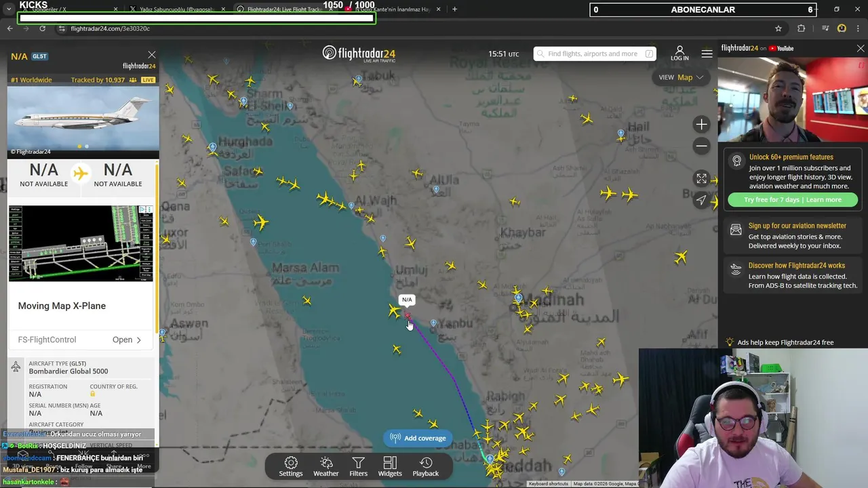Zoom out of the map with minus button
Screen dimensions: 868x488
coord(701,146)
